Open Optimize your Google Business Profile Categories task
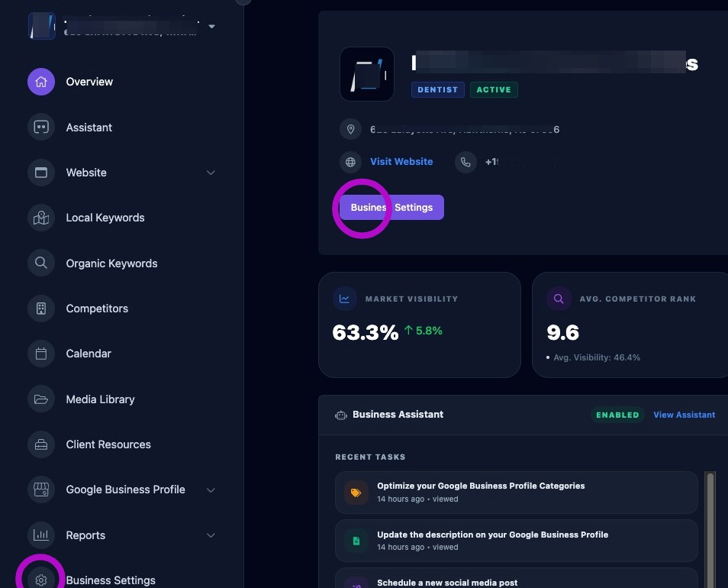This screenshot has height=588, width=728. coord(517,493)
